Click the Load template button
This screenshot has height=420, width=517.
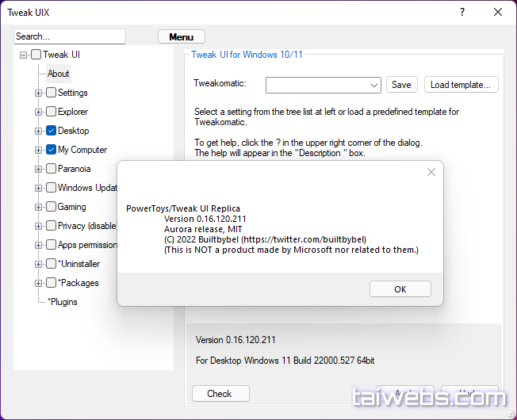click(x=461, y=85)
